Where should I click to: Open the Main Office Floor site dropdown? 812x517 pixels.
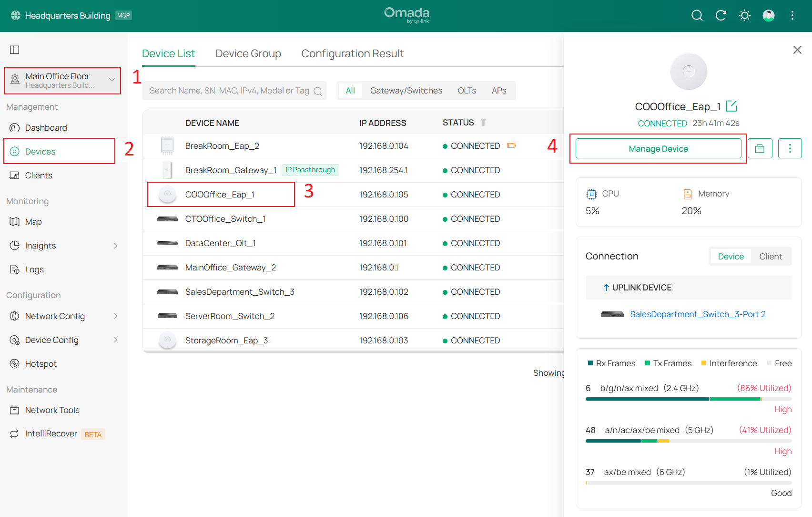pos(62,81)
